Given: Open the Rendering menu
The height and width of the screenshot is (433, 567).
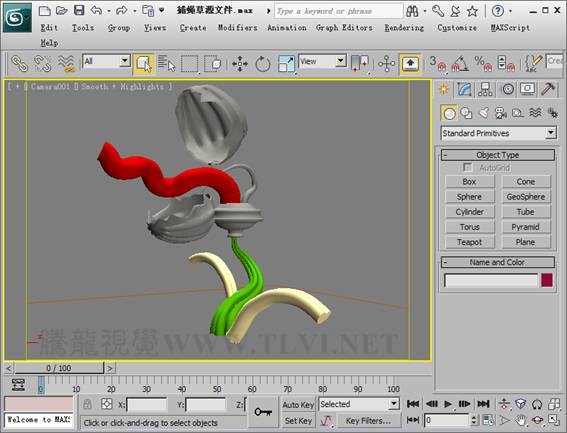Looking at the screenshot, I should tap(404, 27).
